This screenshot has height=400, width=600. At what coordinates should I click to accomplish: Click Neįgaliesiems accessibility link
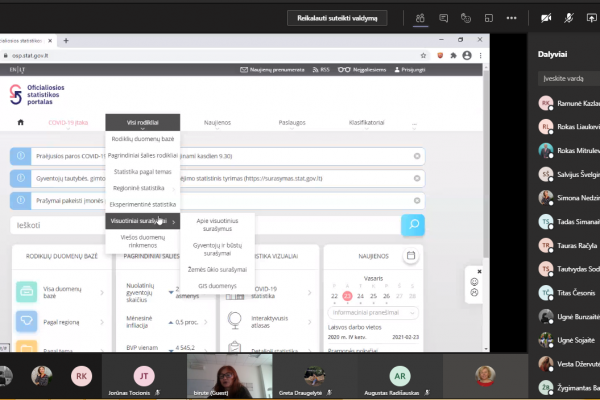coord(362,70)
